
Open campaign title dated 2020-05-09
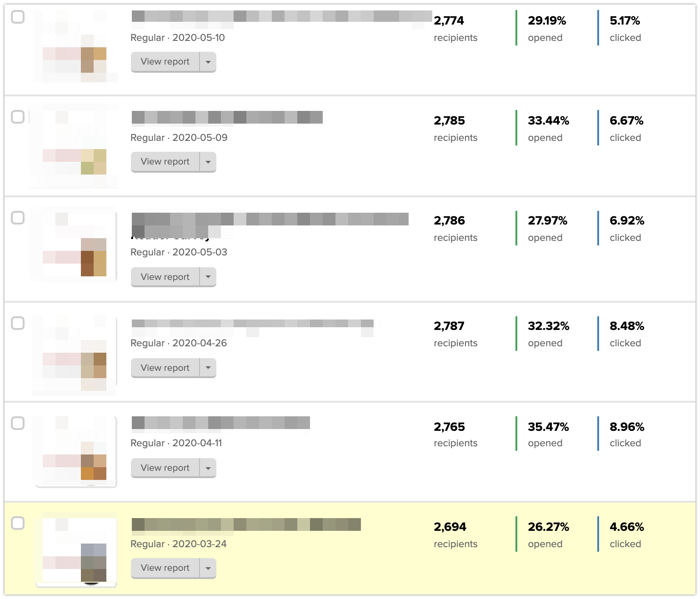pyautogui.click(x=227, y=118)
